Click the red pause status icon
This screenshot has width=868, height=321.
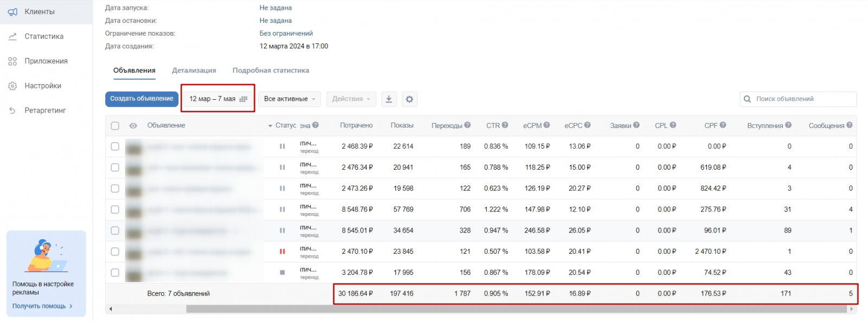coord(282,252)
